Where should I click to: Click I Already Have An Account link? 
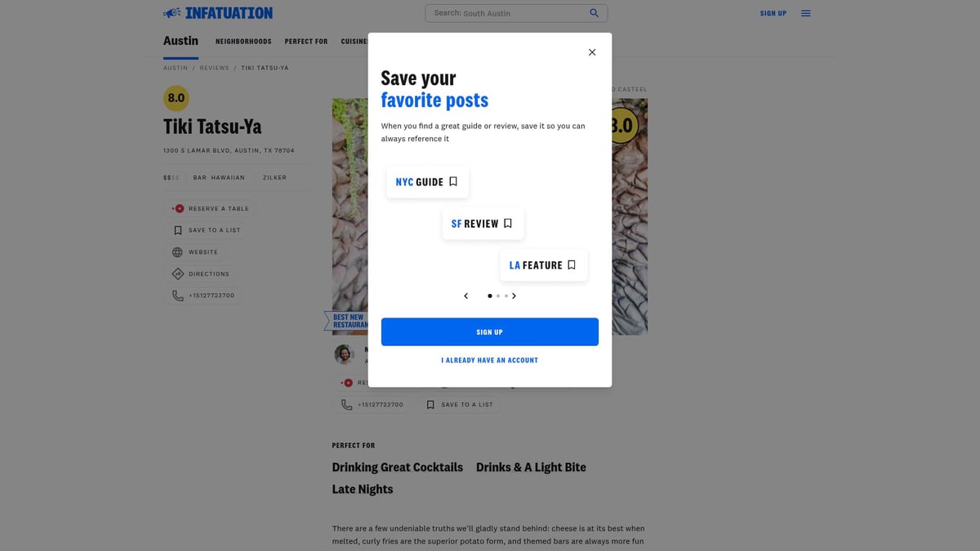tap(490, 360)
